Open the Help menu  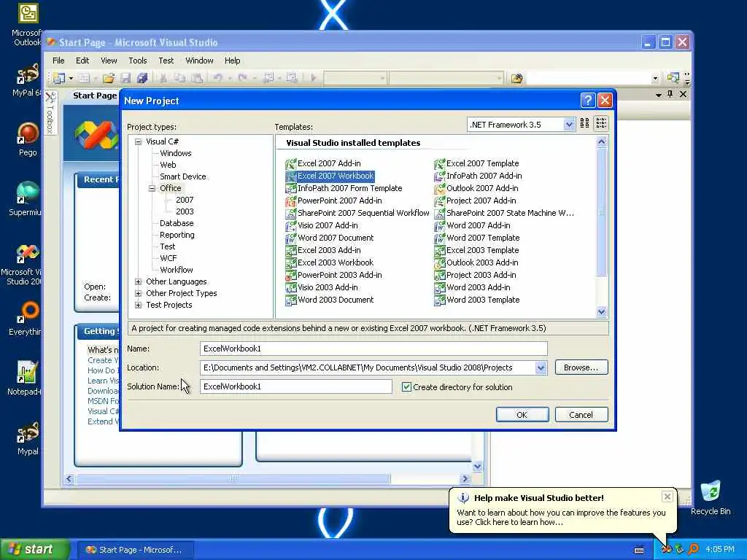[x=232, y=61]
